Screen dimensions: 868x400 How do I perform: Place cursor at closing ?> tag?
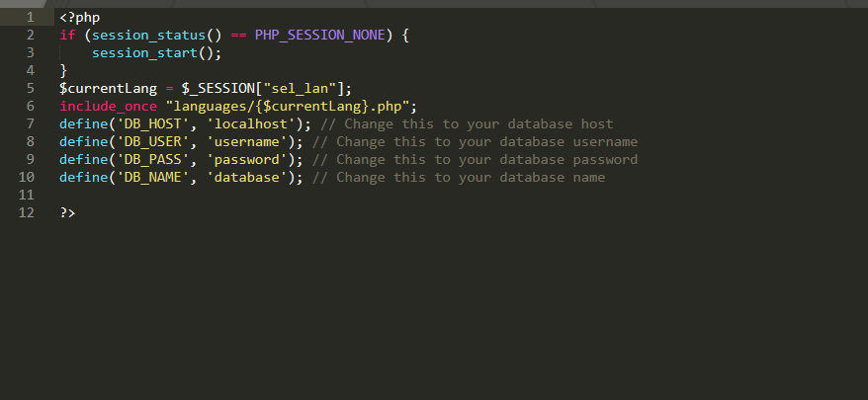[x=67, y=213]
